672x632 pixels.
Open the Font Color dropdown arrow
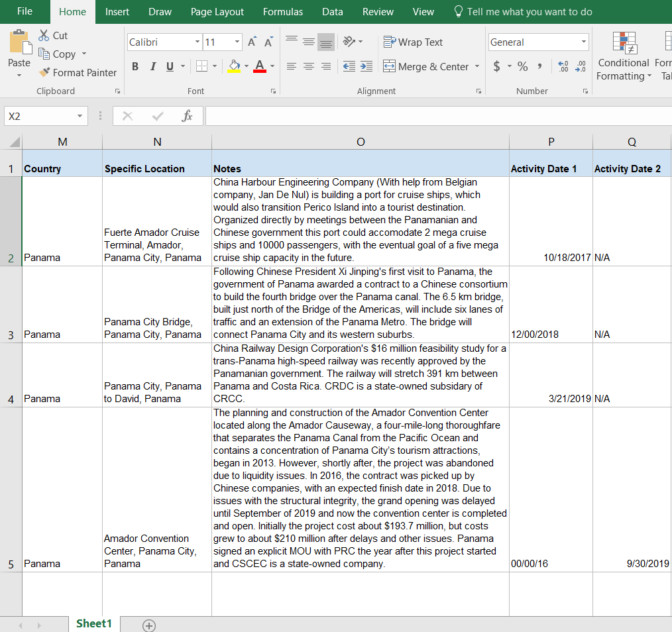click(x=272, y=66)
